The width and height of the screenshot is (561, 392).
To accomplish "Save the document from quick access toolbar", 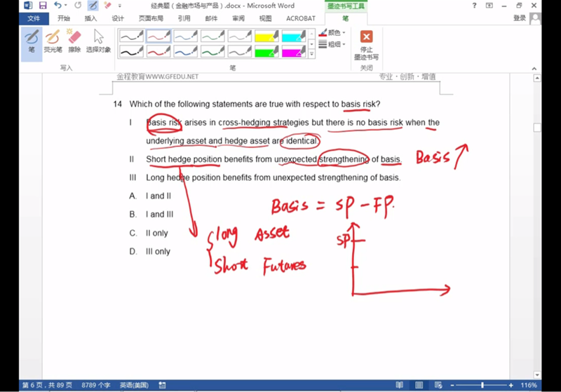I will (x=43, y=6).
